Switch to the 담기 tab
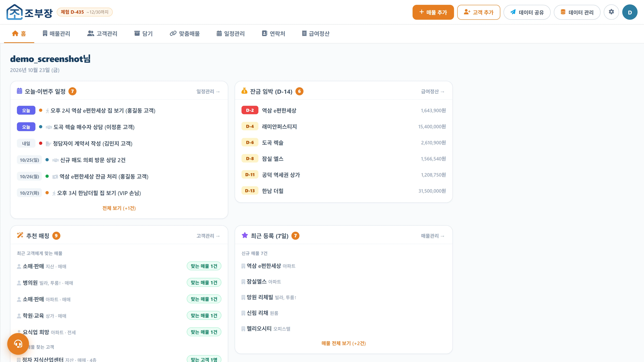This screenshot has width=644, height=362. 143,34
